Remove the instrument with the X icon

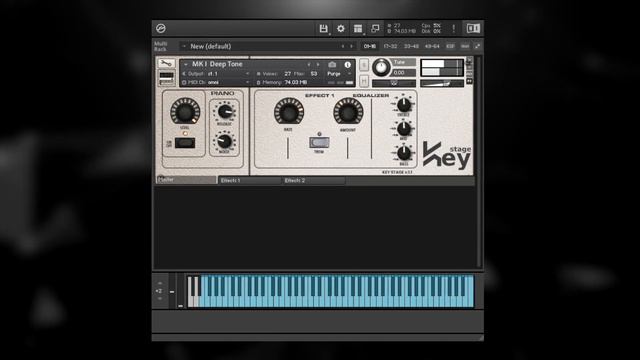tap(469, 61)
